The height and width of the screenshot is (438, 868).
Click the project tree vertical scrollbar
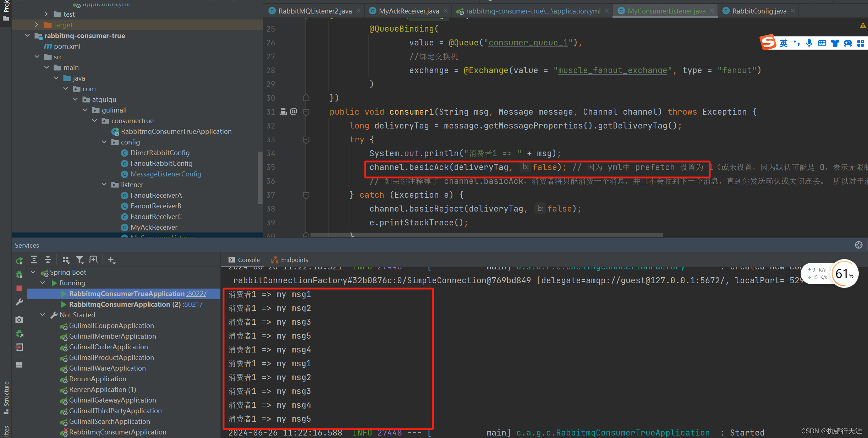260,177
